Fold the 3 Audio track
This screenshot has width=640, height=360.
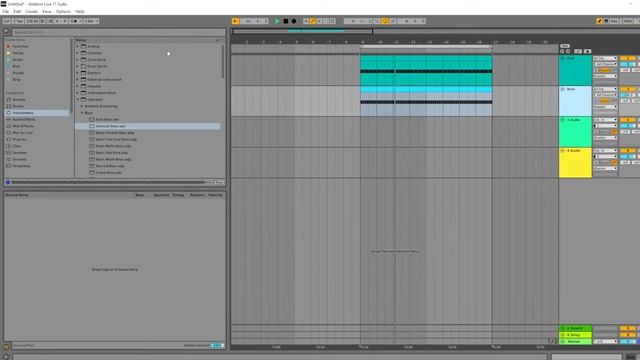(562, 120)
